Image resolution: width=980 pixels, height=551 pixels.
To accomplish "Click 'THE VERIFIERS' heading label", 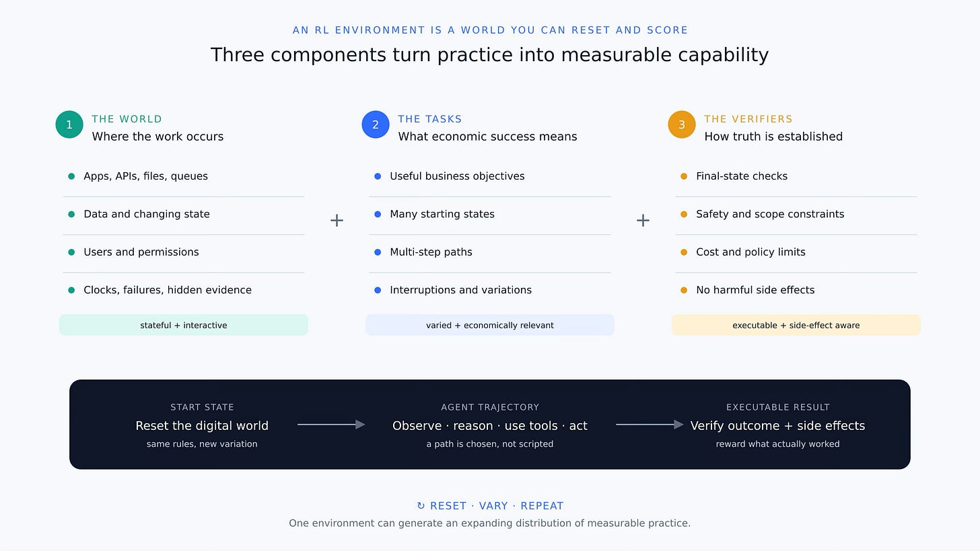I will click(x=748, y=119).
